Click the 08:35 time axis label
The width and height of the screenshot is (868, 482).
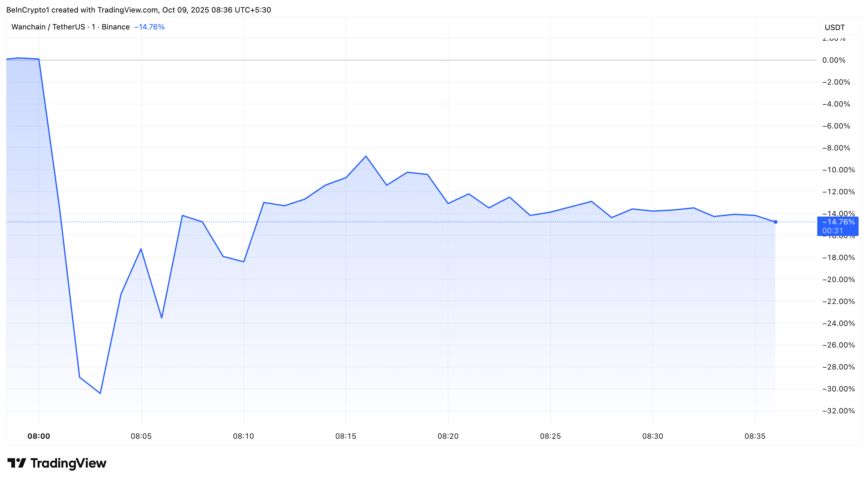pyautogui.click(x=755, y=436)
